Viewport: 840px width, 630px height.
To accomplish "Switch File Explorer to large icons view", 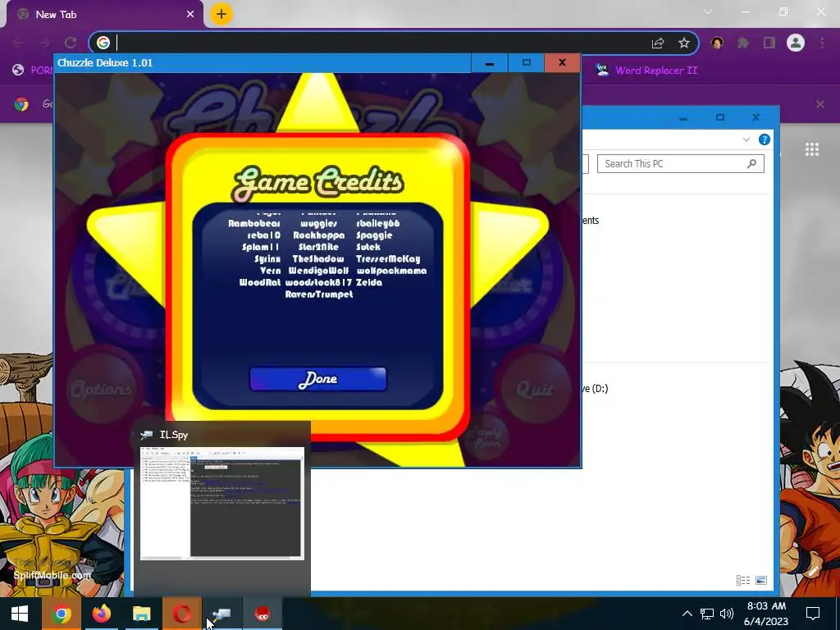I will tap(760, 580).
